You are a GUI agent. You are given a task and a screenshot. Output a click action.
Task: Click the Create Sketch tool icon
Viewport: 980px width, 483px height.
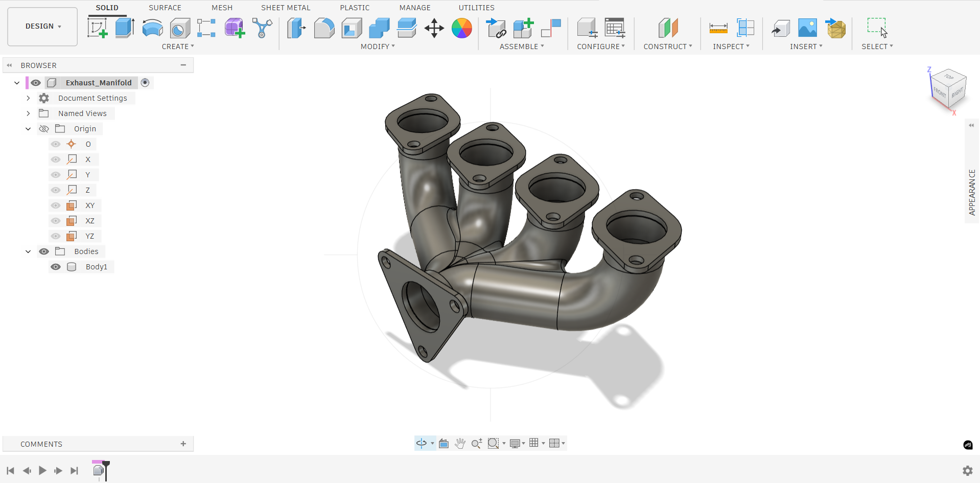(97, 28)
